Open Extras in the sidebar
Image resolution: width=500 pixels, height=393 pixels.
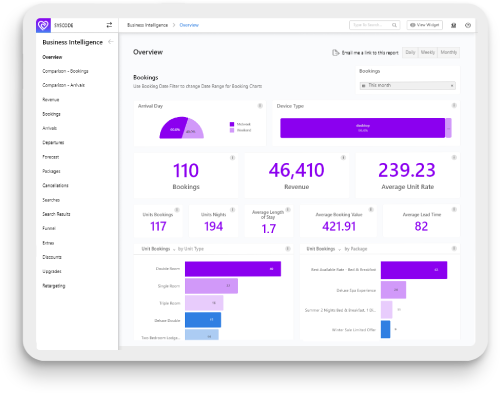[x=48, y=243]
